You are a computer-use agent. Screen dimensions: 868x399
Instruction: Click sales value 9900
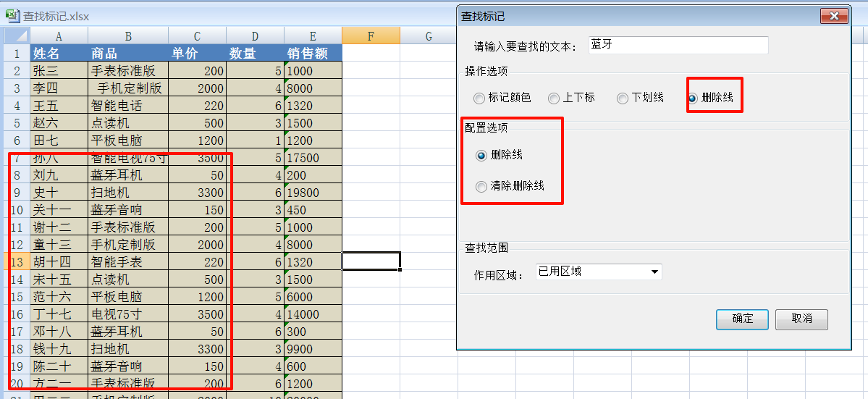click(x=313, y=348)
